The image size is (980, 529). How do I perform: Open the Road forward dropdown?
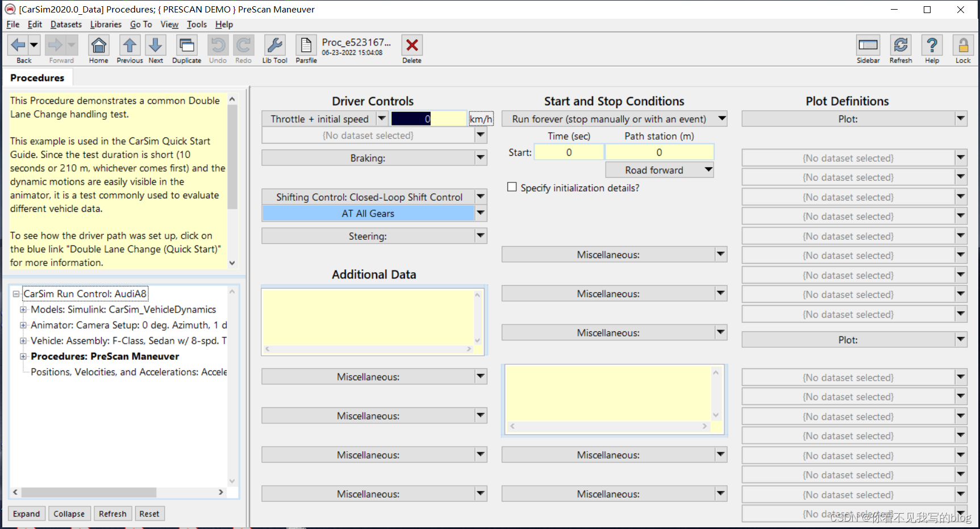(x=660, y=170)
